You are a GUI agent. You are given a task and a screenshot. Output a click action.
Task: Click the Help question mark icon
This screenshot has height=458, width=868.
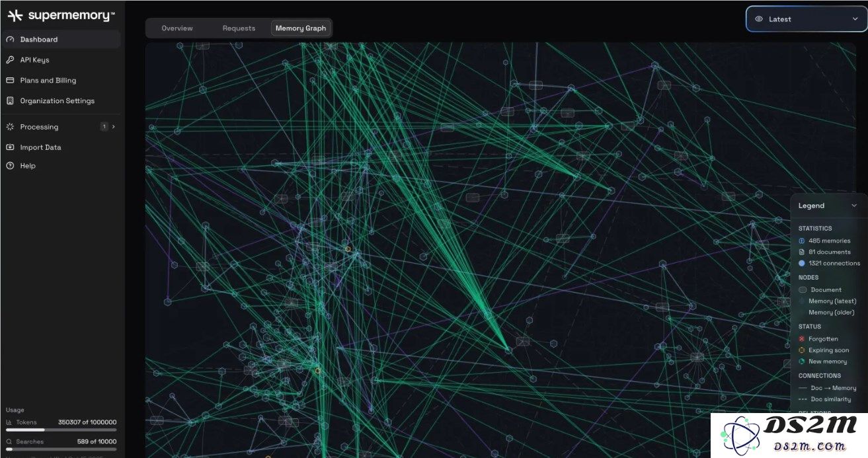9,165
